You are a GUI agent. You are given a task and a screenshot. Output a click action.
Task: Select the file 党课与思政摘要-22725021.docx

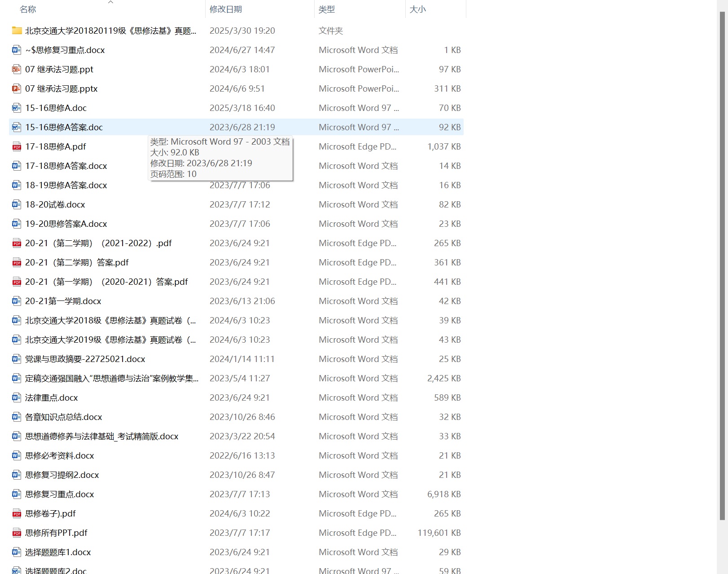pyautogui.click(x=85, y=359)
